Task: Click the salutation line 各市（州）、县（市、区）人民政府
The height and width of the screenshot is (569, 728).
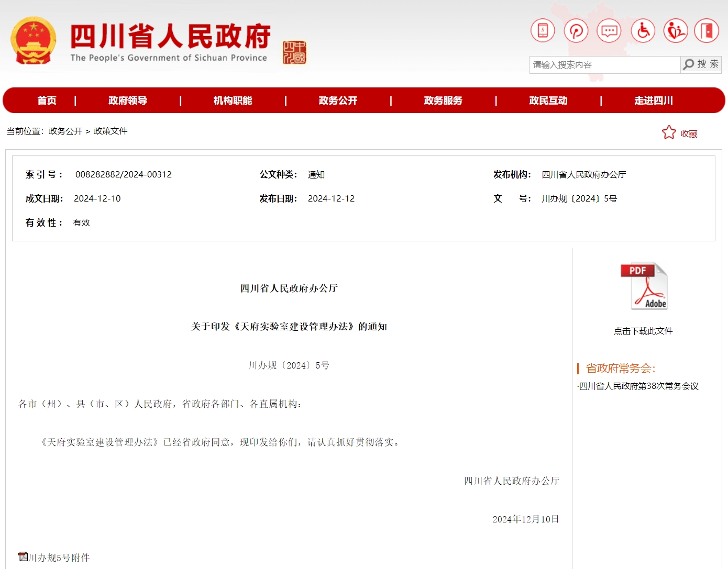Action: [160, 404]
